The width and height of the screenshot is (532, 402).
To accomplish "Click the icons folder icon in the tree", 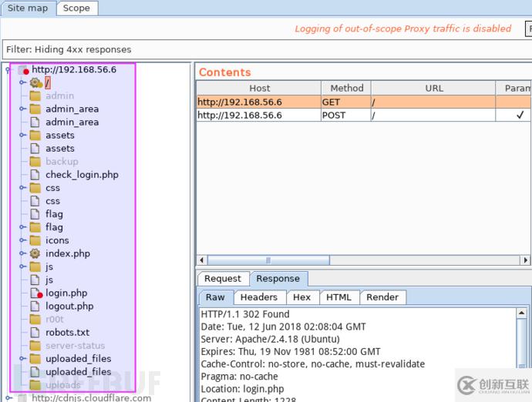I will point(35,240).
